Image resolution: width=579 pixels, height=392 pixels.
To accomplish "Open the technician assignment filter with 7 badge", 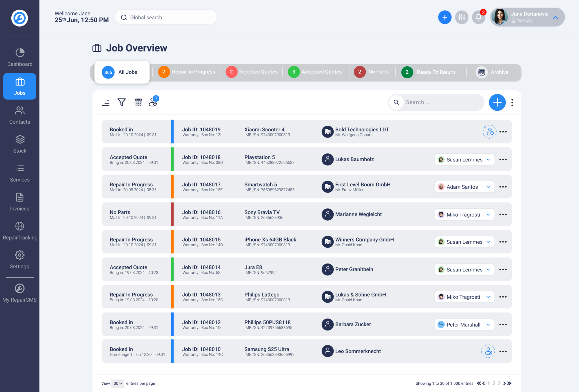I will [x=153, y=103].
